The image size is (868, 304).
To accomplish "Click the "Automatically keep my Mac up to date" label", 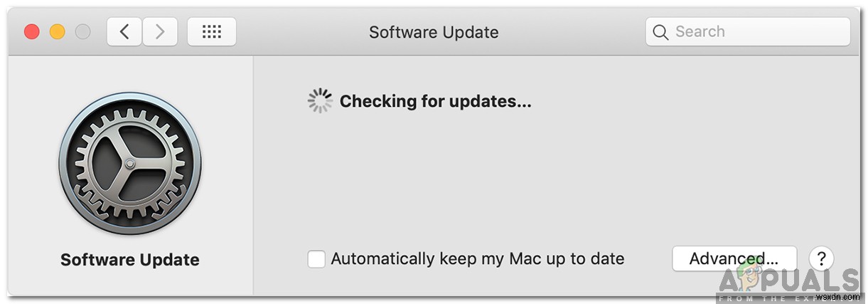I will (478, 259).
